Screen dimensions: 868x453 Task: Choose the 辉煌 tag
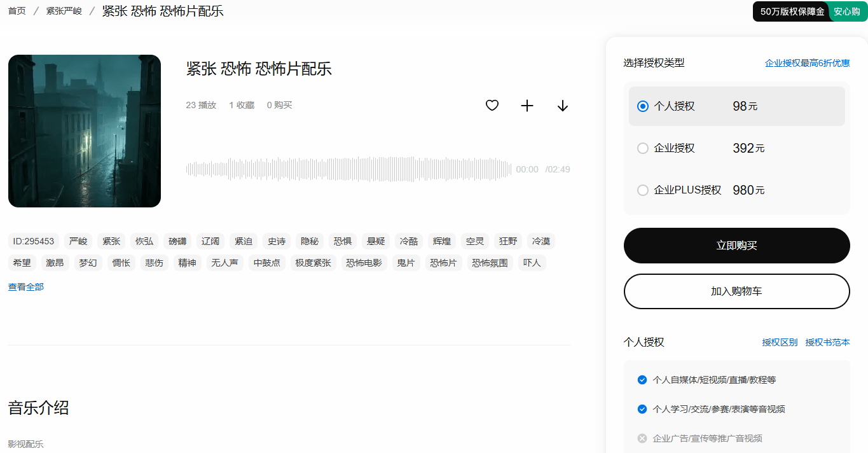tap(442, 241)
